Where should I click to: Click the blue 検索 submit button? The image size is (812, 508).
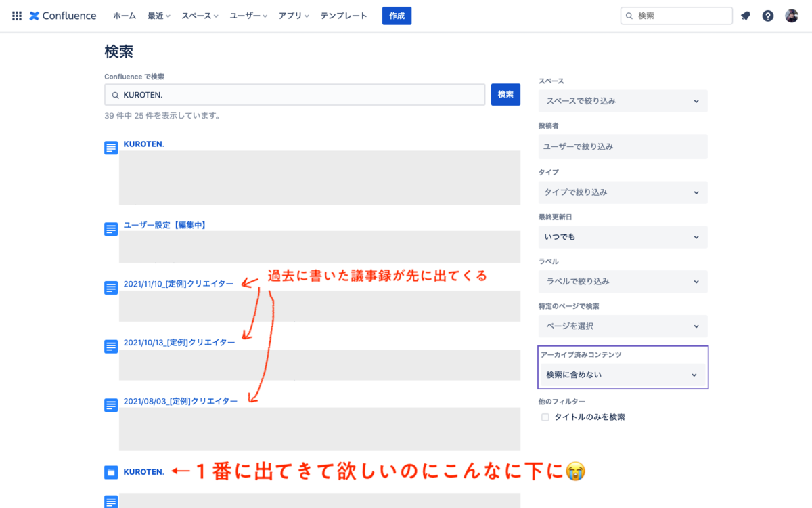click(505, 95)
